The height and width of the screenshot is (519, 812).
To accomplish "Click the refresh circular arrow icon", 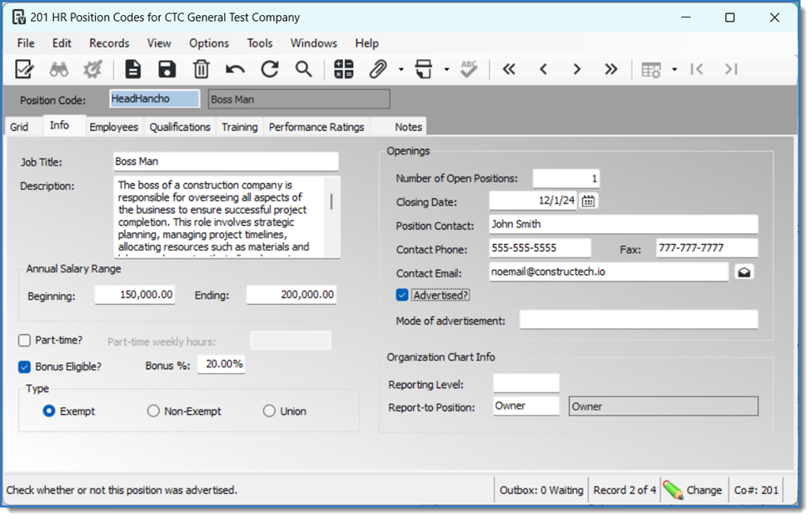I will (x=269, y=69).
